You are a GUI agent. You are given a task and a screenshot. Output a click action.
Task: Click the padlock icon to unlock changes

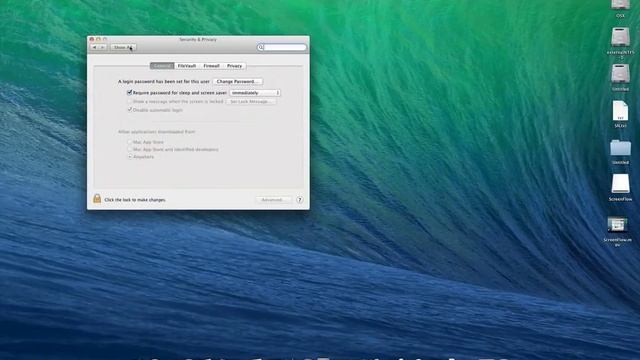coord(97,198)
